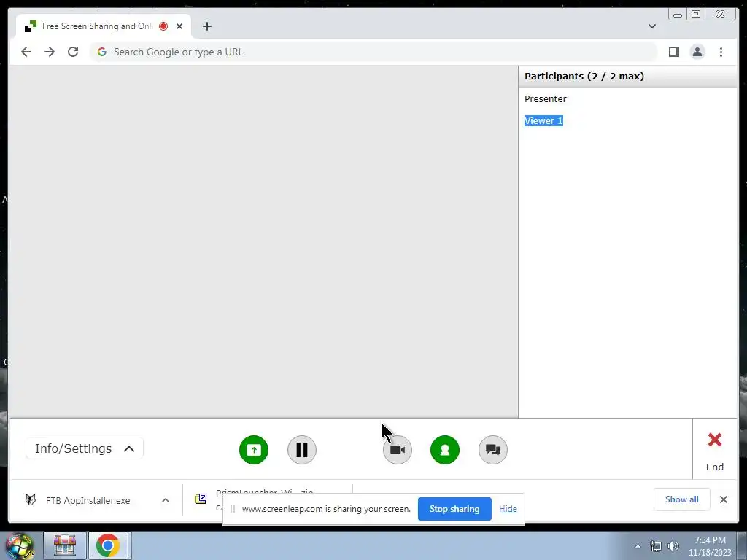Click the FTB fox file icon

[x=31, y=500]
